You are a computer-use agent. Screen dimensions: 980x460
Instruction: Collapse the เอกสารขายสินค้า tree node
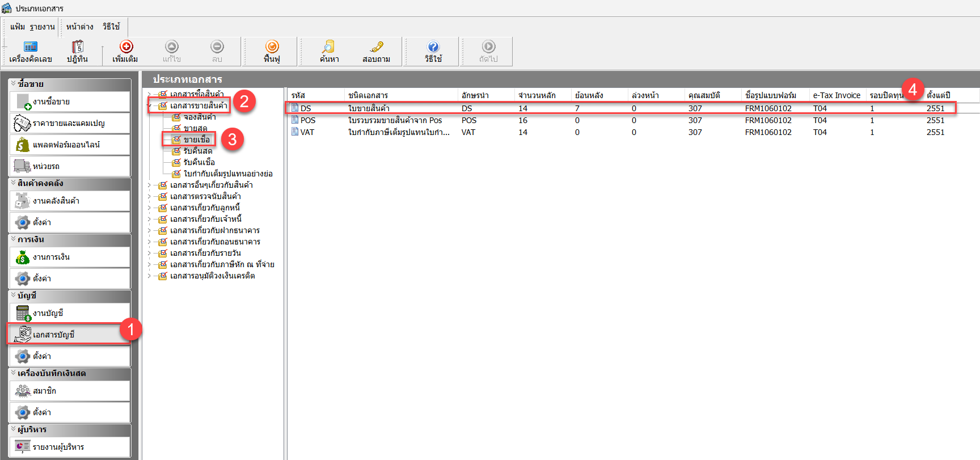click(x=150, y=105)
